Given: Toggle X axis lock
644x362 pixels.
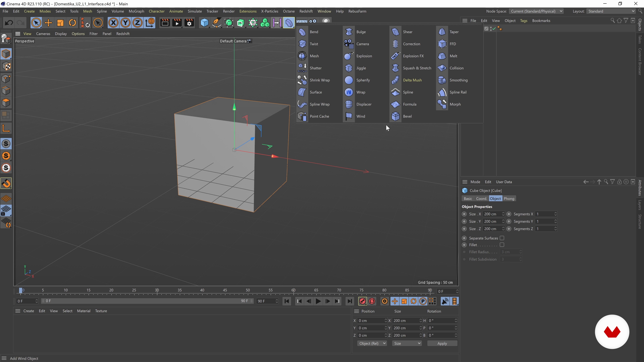Looking at the screenshot, I should click(113, 23).
